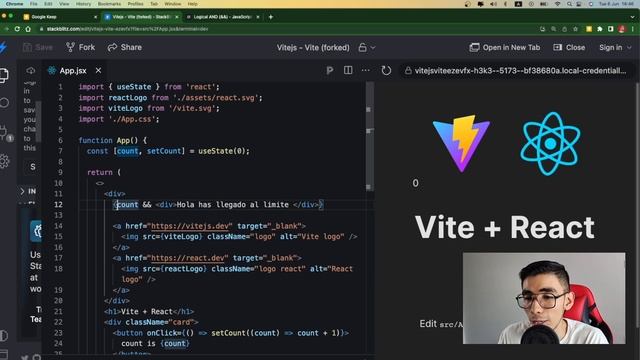The width and height of the screenshot is (640, 360).
Task: Click the setCount identifier on line 7
Action: [164, 151]
